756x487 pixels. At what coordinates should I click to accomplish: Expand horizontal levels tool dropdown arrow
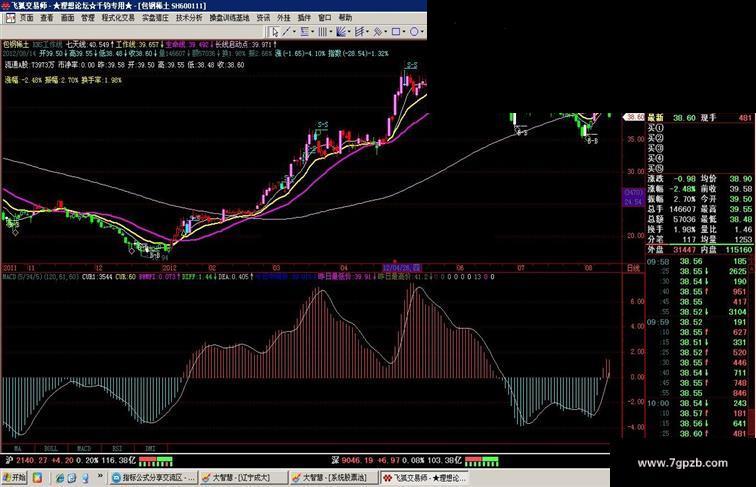[x=313, y=31]
